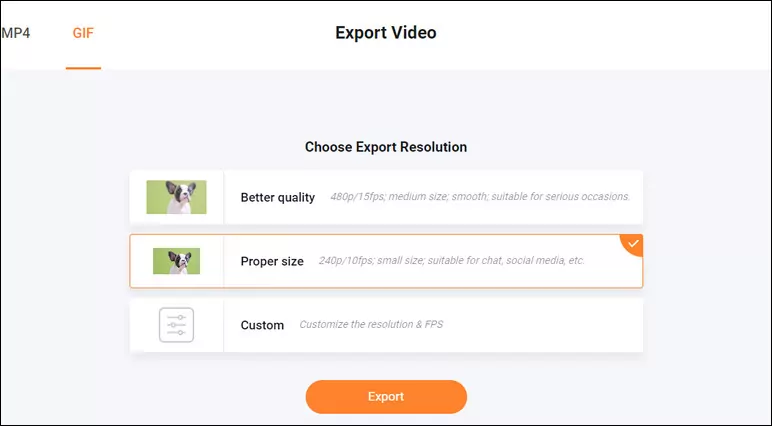Choose the Better quality label
This screenshot has height=426, width=772.
(278, 197)
